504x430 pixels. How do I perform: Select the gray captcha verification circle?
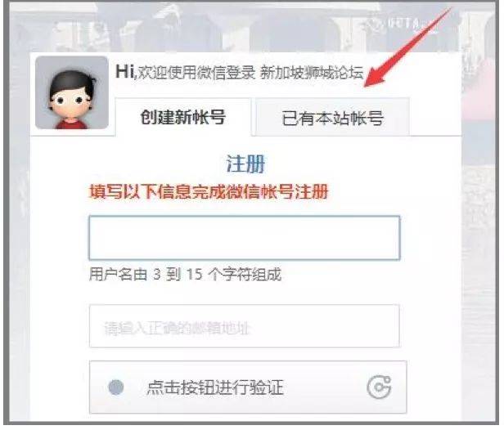click(x=116, y=387)
